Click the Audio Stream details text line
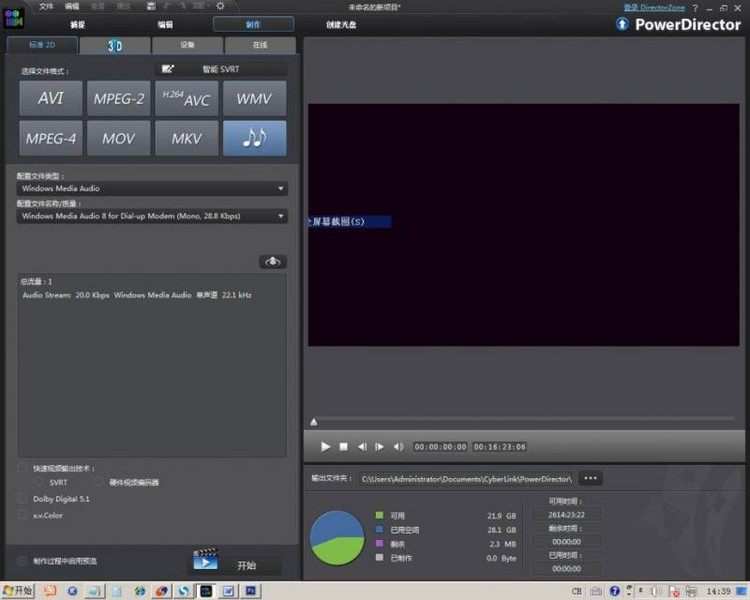750x600 pixels. click(137, 295)
